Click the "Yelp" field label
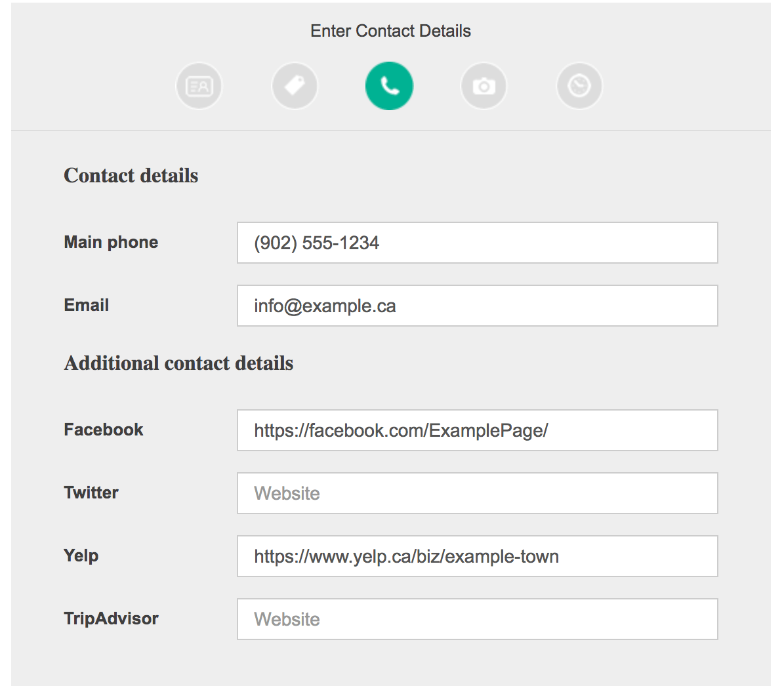Image resolution: width=784 pixels, height=686 pixels. pyautogui.click(x=81, y=556)
